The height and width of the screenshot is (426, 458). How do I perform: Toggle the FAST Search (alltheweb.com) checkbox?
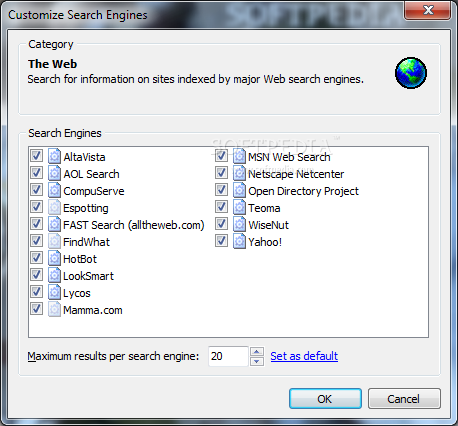(x=36, y=224)
